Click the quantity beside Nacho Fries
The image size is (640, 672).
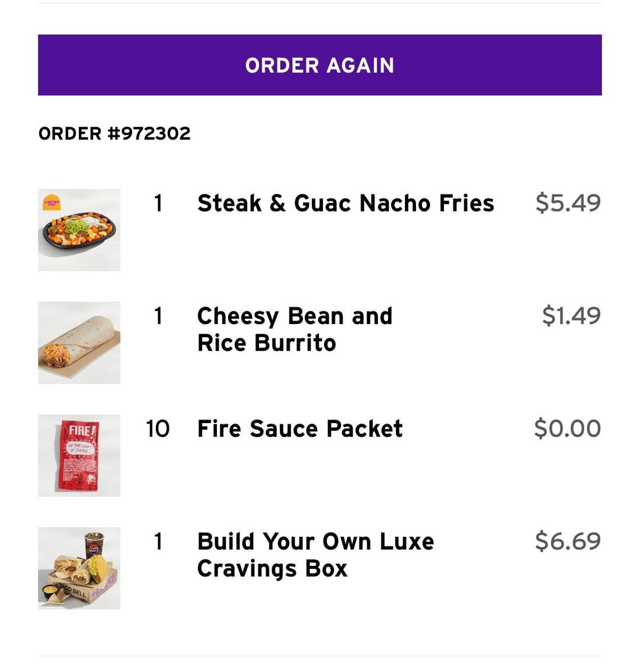point(158,203)
